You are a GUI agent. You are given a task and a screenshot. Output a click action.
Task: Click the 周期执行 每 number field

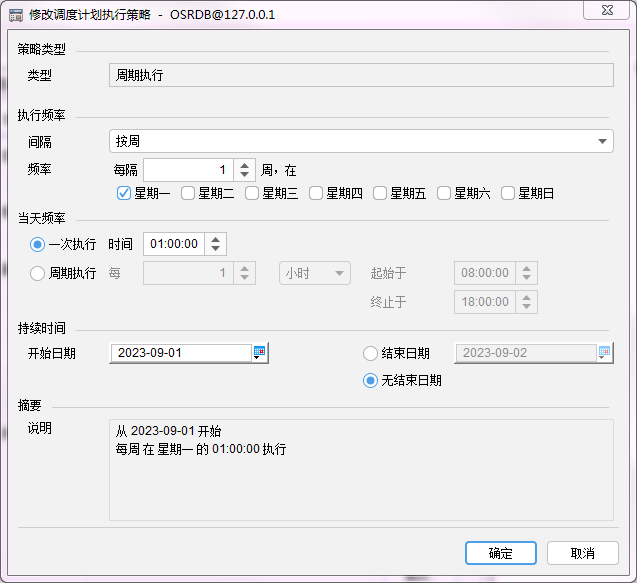188,273
